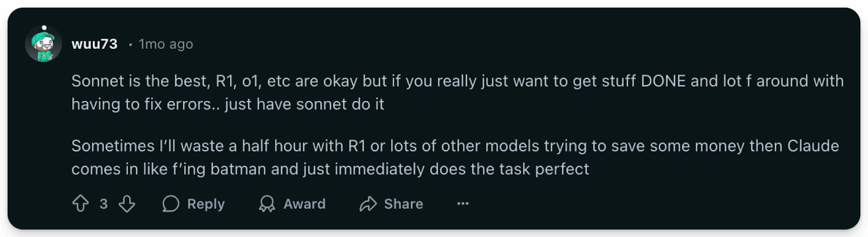This screenshot has width=868, height=237.
Task: Click the word "Sometimes" starting the second paragraph
Action: pos(112,146)
